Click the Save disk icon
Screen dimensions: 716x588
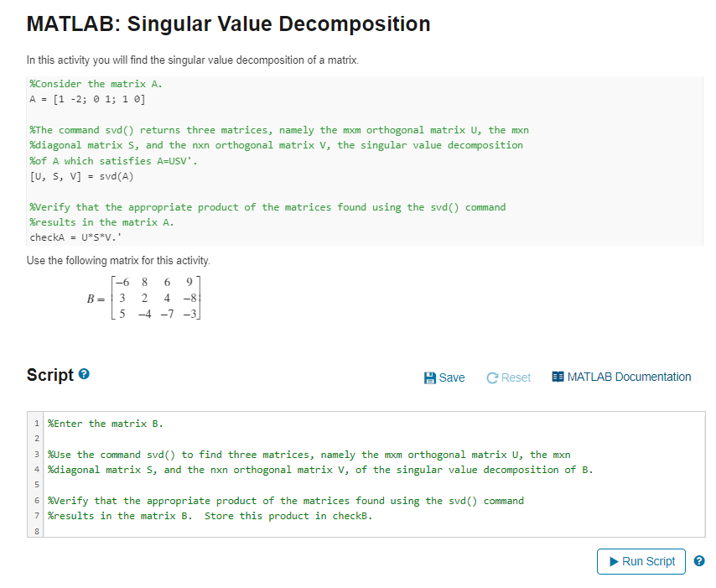pyautogui.click(x=431, y=377)
